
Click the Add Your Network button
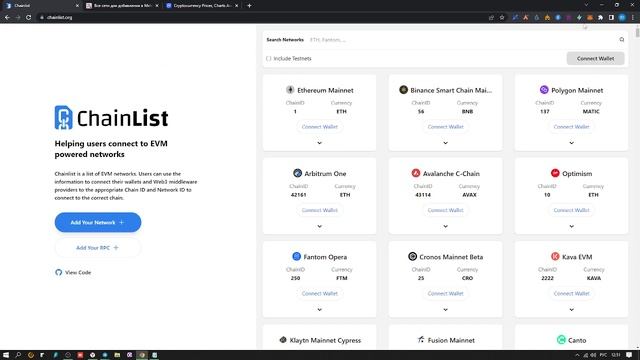coord(98,222)
